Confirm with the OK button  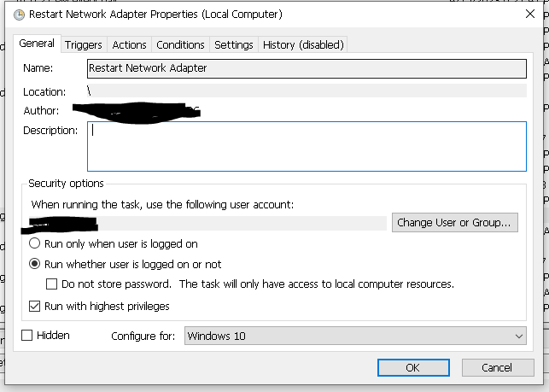point(413,367)
